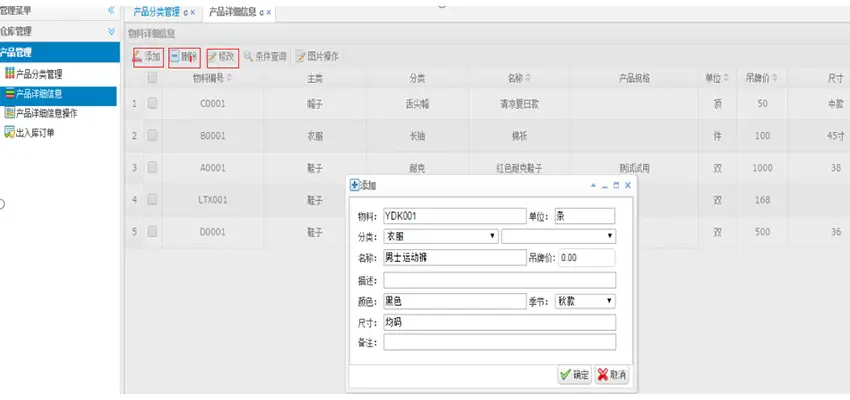Open 条件查询 (conditional search) in the toolbar

(264, 57)
